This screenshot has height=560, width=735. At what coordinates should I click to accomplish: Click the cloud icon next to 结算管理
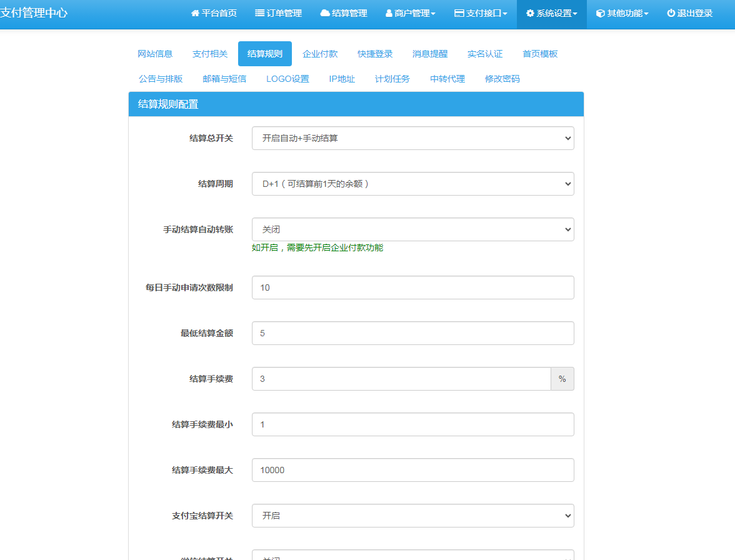tap(326, 12)
